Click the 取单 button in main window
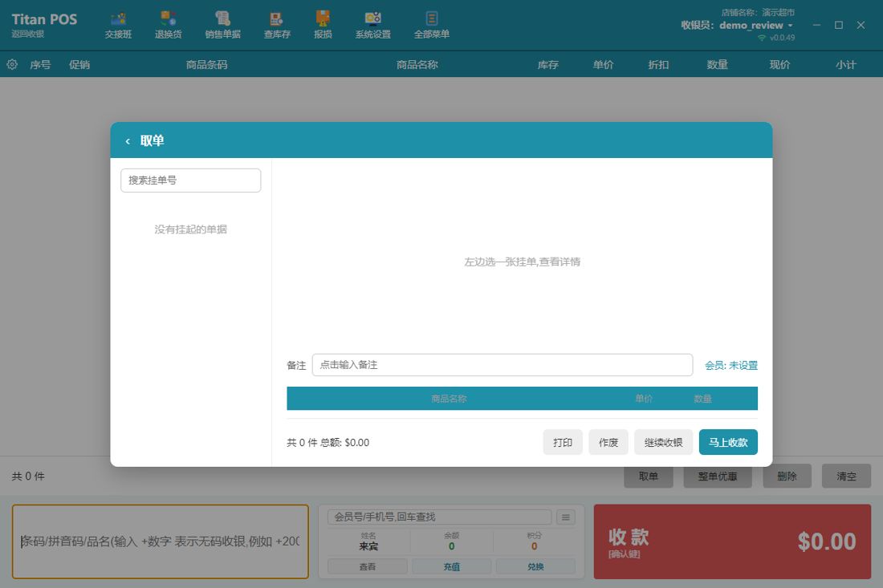 point(648,476)
